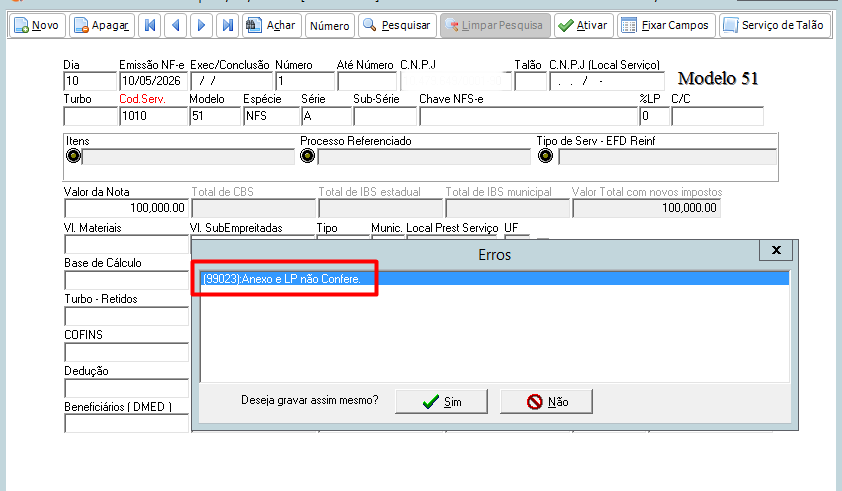Click the Total de IBS municipal field
Screen dimensions: 842x491
tap(507, 208)
